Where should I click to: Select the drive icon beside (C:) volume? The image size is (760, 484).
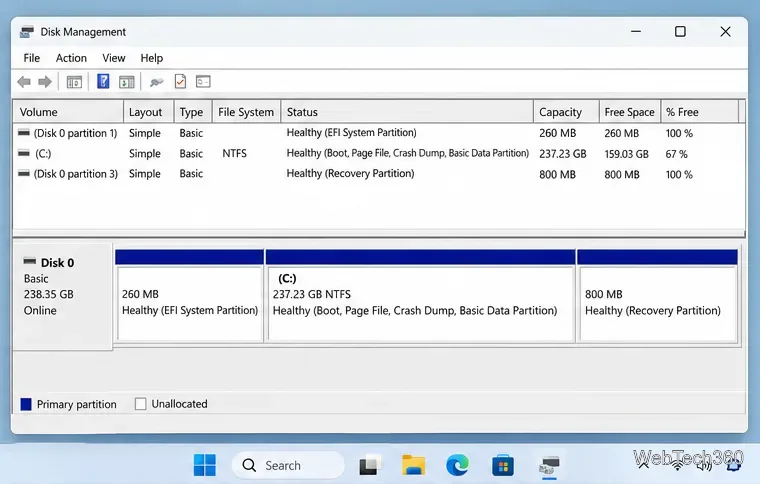pos(24,153)
